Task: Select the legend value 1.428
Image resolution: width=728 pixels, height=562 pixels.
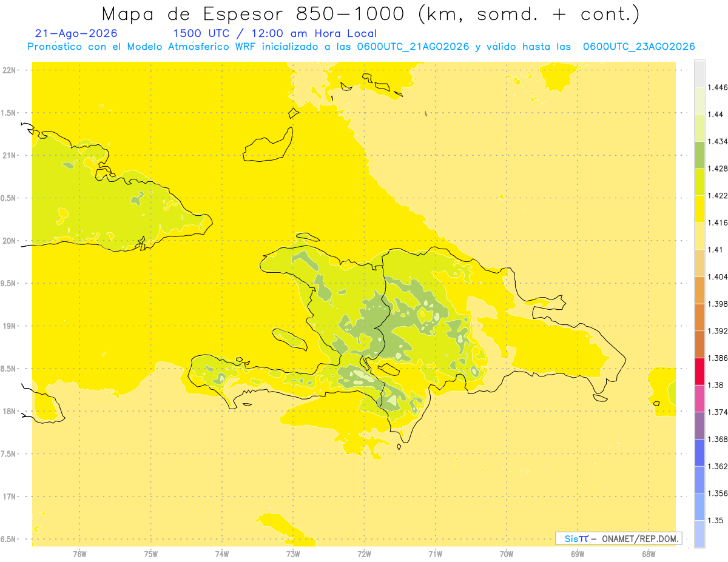Action: (x=718, y=169)
